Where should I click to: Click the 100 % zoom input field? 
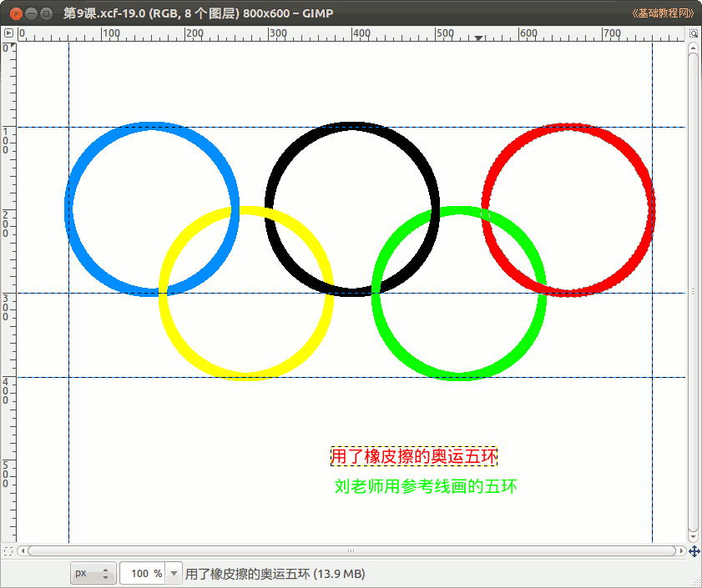143,573
